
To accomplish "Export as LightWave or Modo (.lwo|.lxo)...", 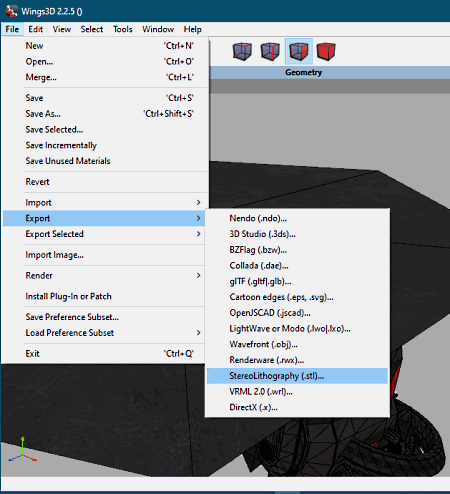I will [x=297, y=329].
